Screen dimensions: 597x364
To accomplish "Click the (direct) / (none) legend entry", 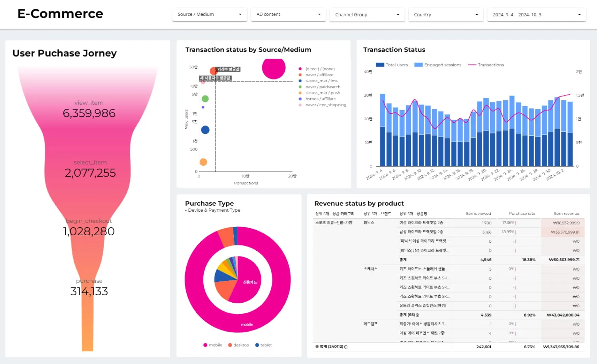I will click(x=317, y=69).
